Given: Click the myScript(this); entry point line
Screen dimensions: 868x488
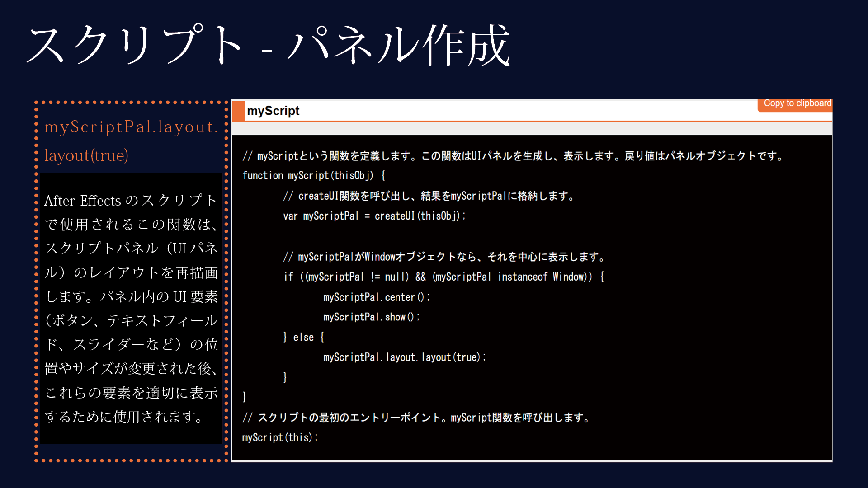Looking at the screenshot, I should 280,437.
